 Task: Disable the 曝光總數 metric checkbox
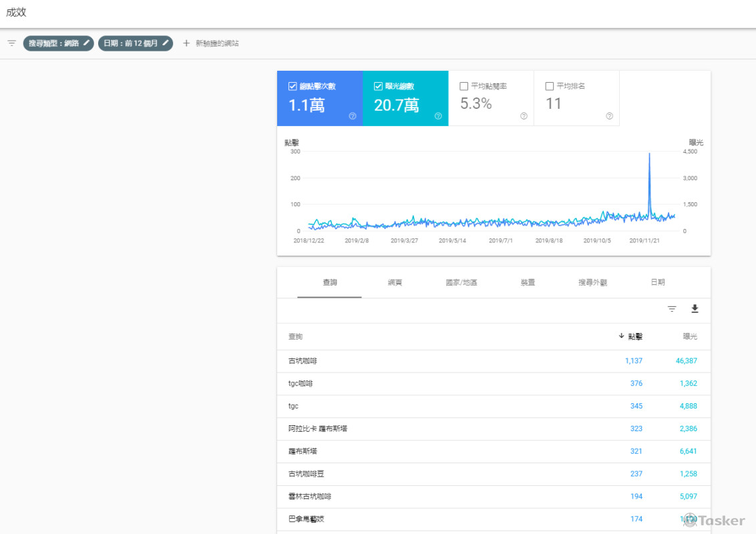[377, 85]
